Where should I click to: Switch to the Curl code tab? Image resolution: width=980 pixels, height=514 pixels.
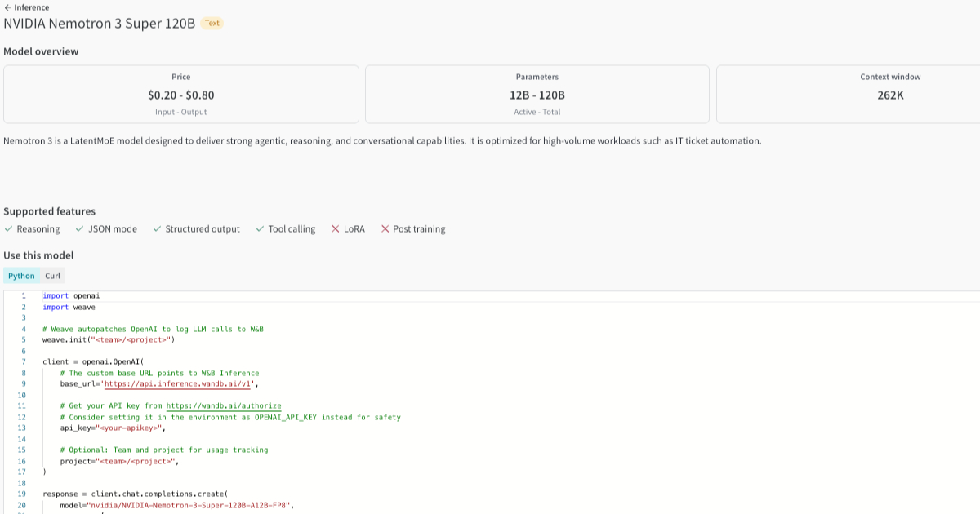(x=52, y=276)
